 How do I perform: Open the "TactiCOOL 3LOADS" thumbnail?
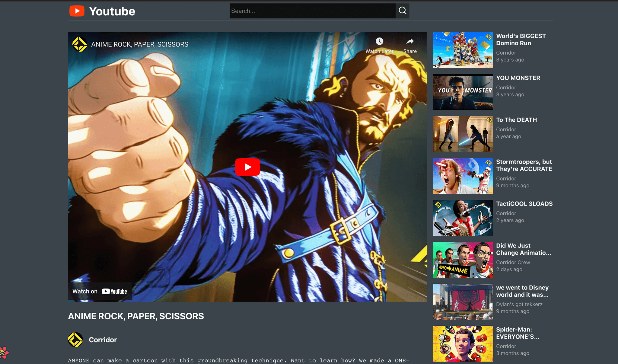463,218
